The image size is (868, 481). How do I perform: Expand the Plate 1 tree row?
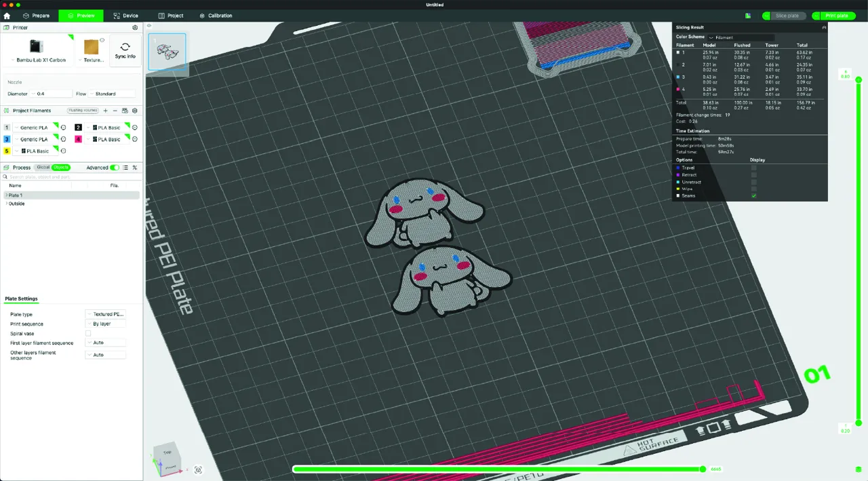click(x=6, y=195)
